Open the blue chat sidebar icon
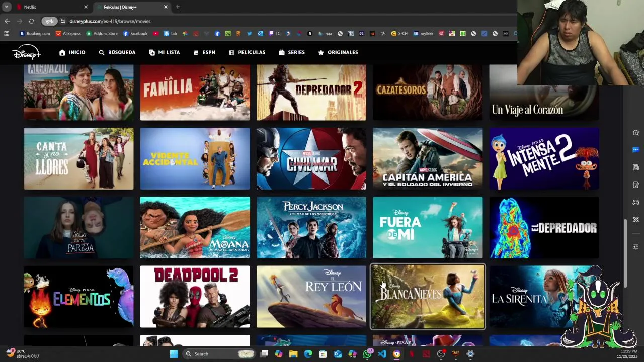Viewport: 644px width, 362px height. point(636,150)
